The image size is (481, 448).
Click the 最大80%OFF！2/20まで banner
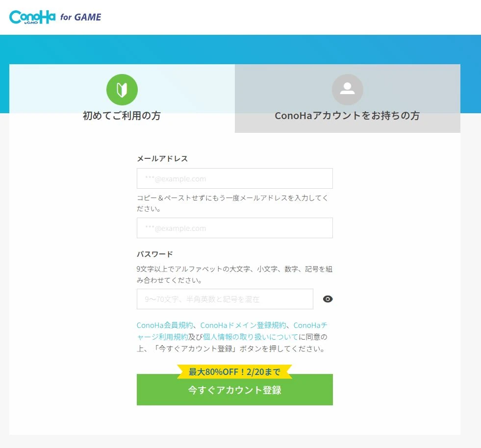pos(235,372)
